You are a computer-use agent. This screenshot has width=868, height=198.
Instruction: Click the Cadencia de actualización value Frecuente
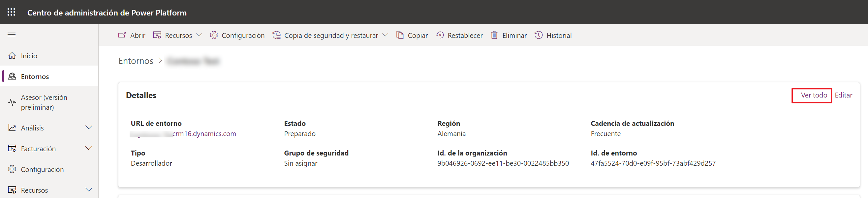point(605,134)
